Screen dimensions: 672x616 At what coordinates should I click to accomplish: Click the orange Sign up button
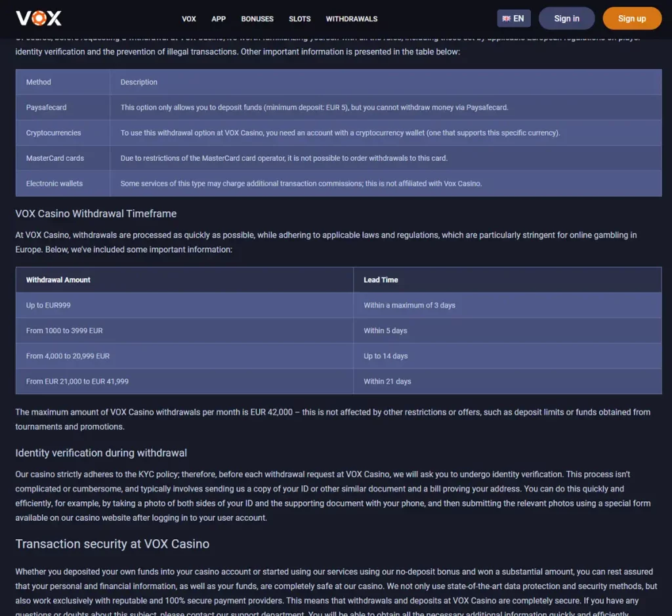pos(631,18)
